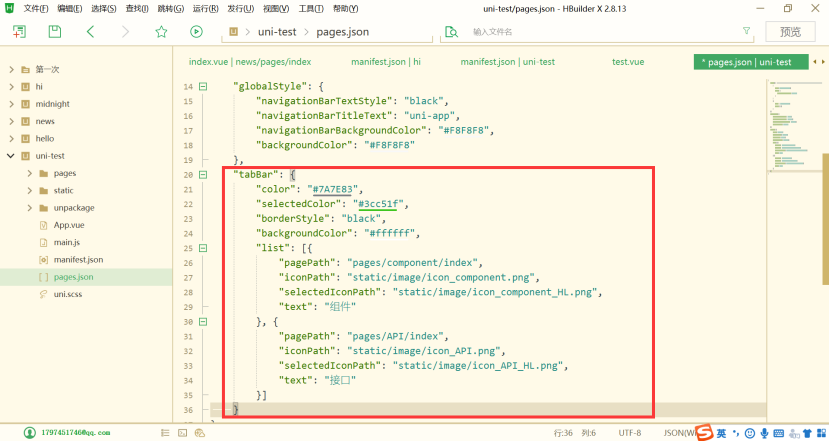830x441 pixels.
Task: Toggle the 英 language mode indicator
Action: (x=721, y=433)
